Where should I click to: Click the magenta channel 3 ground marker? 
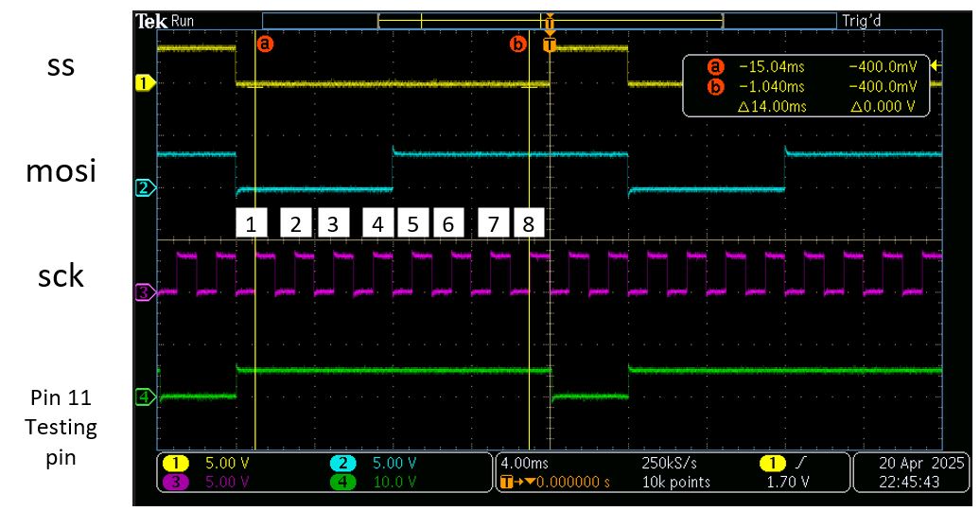(144, 293)
